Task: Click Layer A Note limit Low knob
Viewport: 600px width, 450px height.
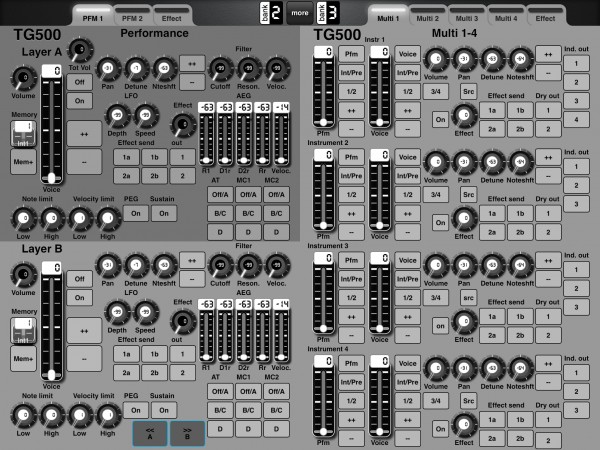Action: click(24, 219)
